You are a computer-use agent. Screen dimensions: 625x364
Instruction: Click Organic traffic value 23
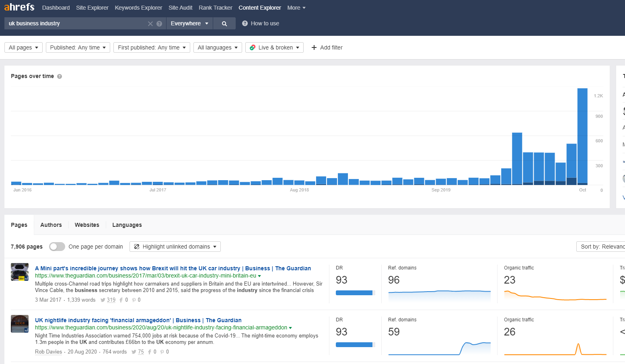[510, 280]
